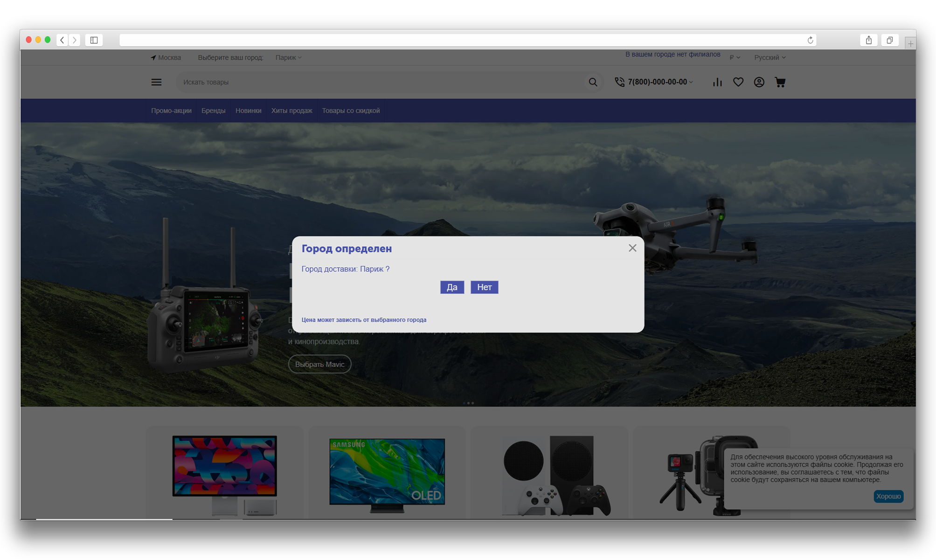This screenshot has width=936, height=560.
Task: Close the city detection dialog
Action: (x=632, y=248)
